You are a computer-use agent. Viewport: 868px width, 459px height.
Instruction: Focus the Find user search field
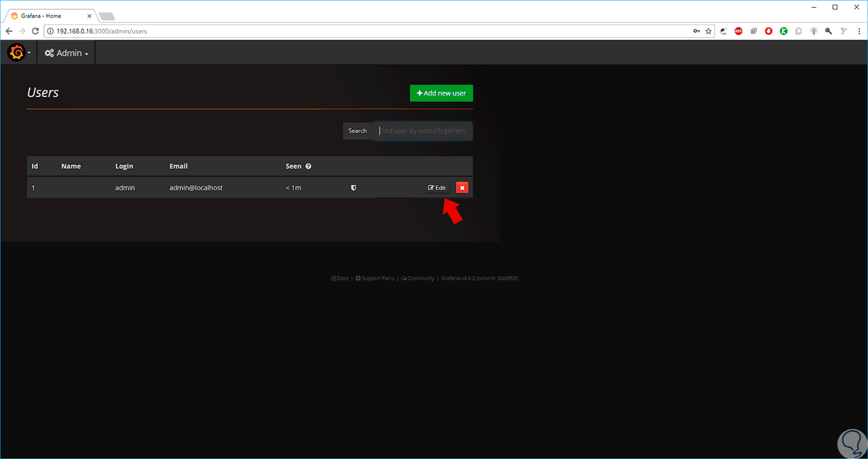click(x=423, y=131)
